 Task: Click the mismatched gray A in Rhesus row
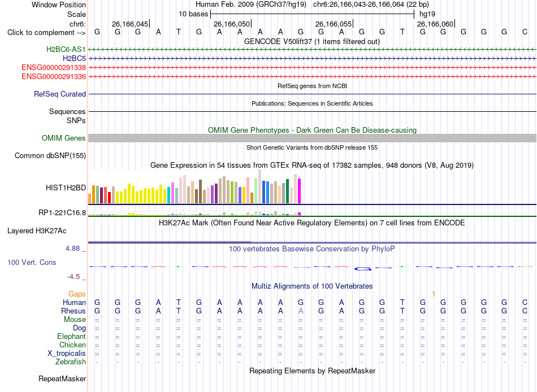click(x=301, y=311)
